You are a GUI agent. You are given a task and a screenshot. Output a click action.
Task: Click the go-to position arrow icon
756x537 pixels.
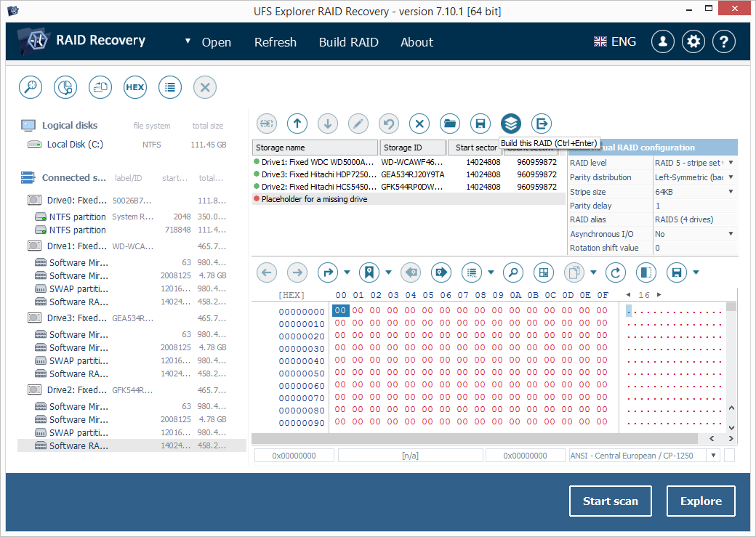pyautogui.click(x=328, y=272)
